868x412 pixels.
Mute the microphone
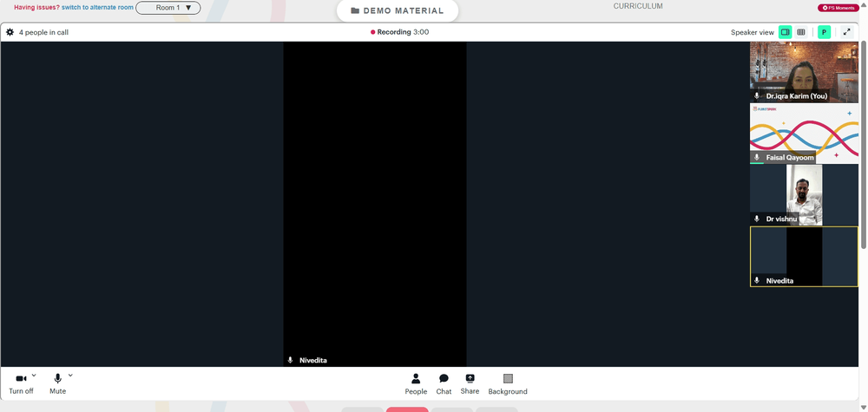(x=57, y=383)
